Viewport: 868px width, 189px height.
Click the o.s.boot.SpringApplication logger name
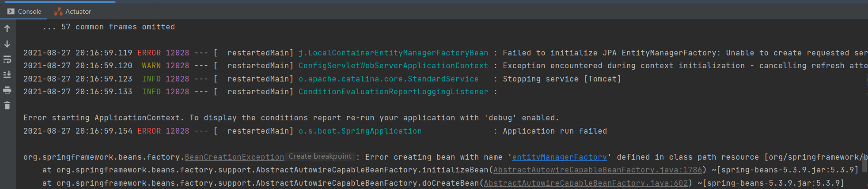click(360, 131)
